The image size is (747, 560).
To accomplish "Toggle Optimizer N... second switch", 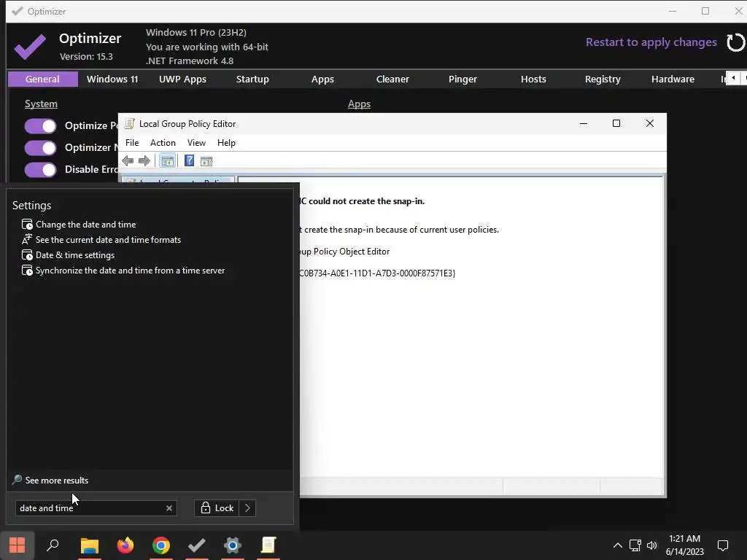I will click(x=41, y=147).
